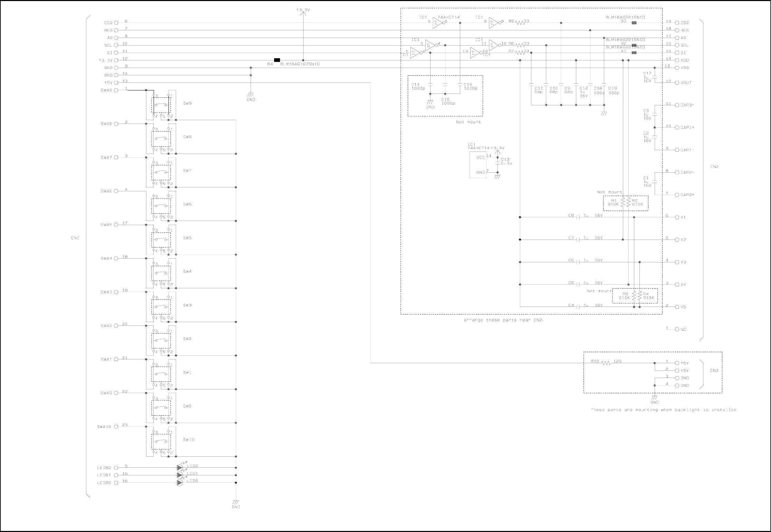Select the 'Not mount' label under C15
Image resolution: width=771 pixels, height=532 pixels.
(468, 122)
